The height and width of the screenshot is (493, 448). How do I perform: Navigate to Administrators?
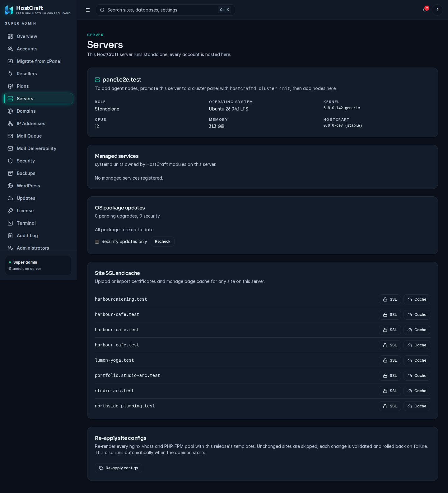39,248
